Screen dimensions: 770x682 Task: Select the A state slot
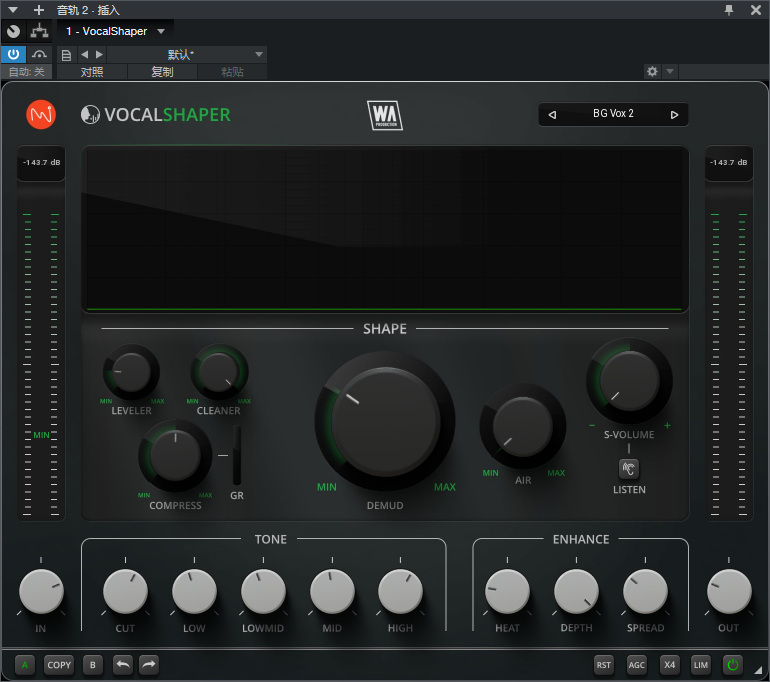pyautogui.click(x=25, y=665)
